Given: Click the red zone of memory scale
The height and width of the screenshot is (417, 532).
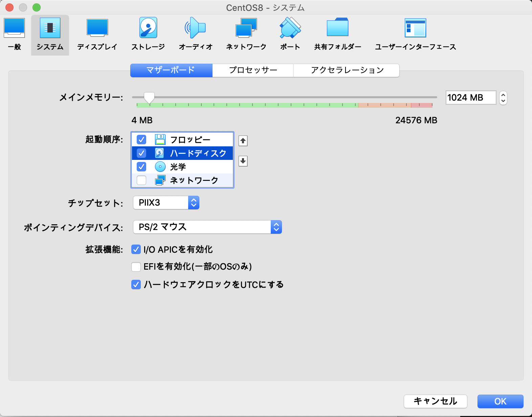Looking at the screenshot, I should [422, 105].
